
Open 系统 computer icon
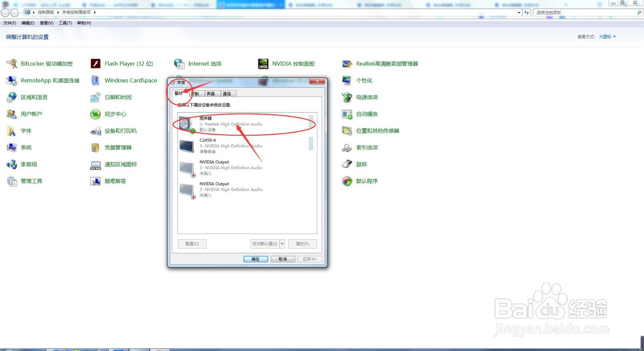coord(12,148)
